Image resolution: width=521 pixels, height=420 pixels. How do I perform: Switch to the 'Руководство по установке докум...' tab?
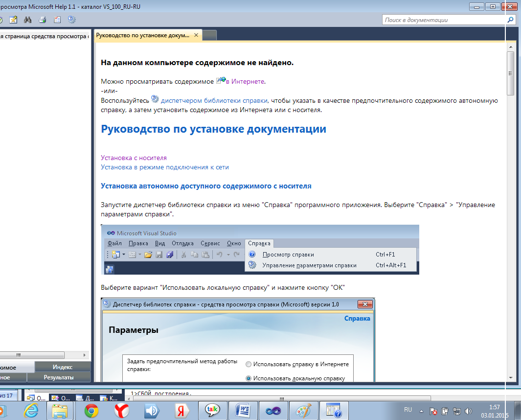143,35
